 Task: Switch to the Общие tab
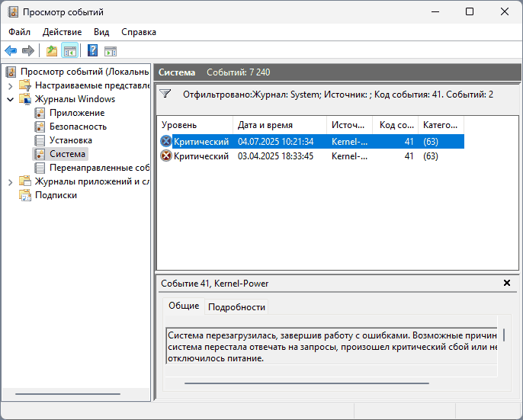[x=184, y=306]
